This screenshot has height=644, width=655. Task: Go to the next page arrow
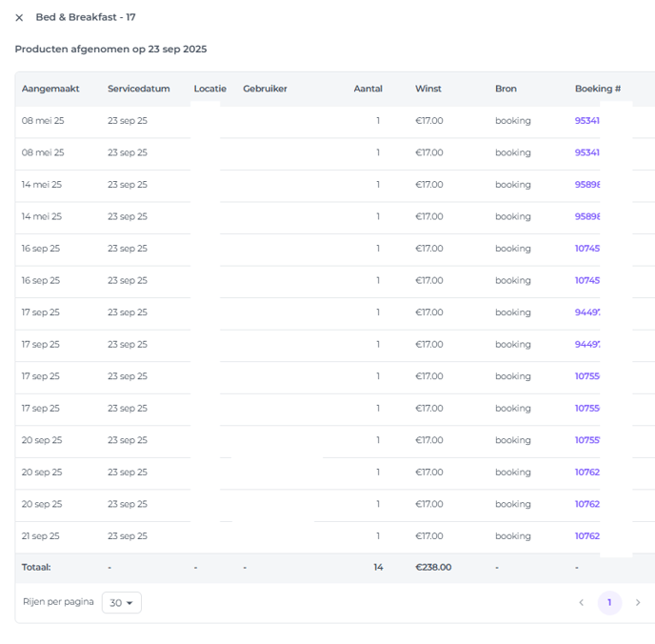click(x=638, y=603)
